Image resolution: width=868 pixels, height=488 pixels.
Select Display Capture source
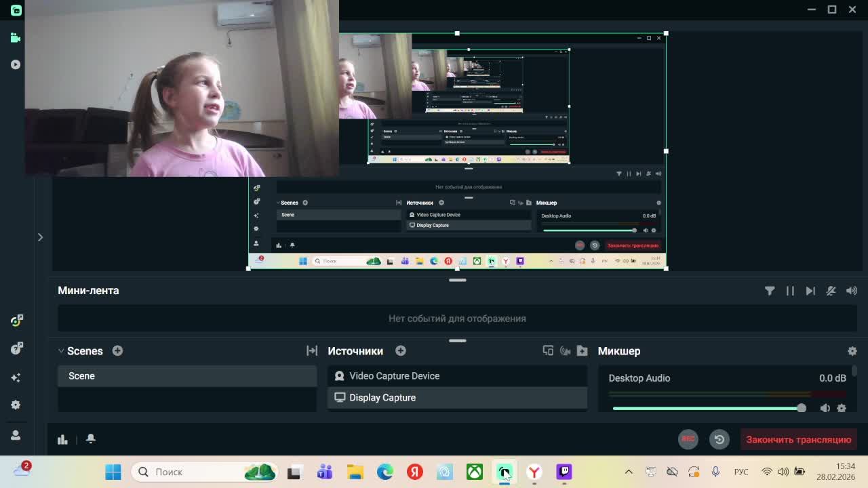[457, 398]
